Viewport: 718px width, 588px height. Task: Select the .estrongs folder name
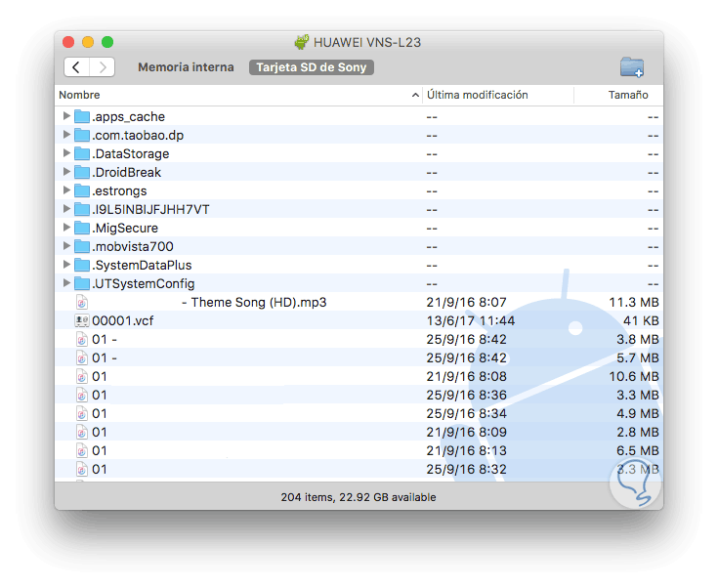tap(119, 191)
